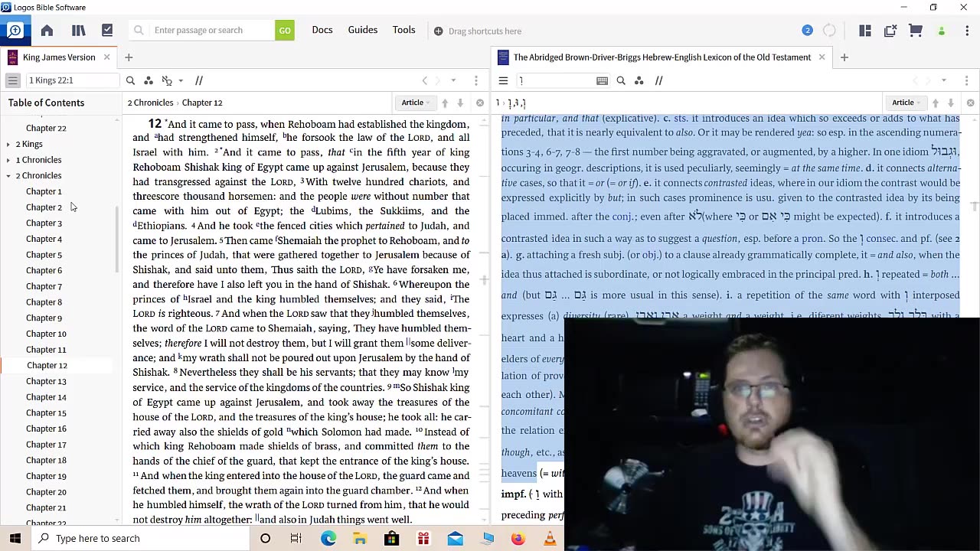
Task: Click the add shortcut plus icon
Action: click(x=438, y=31)
